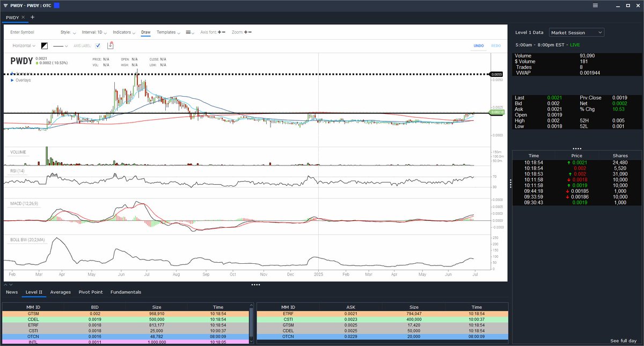Collapse bottom panel with the up chevron
The height and width of the screenshot is (346, 644).
point(6,285)
